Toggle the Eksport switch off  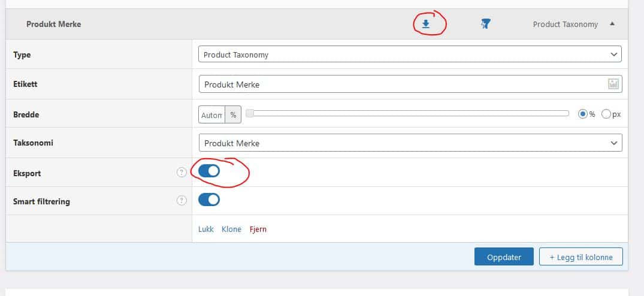209,171
